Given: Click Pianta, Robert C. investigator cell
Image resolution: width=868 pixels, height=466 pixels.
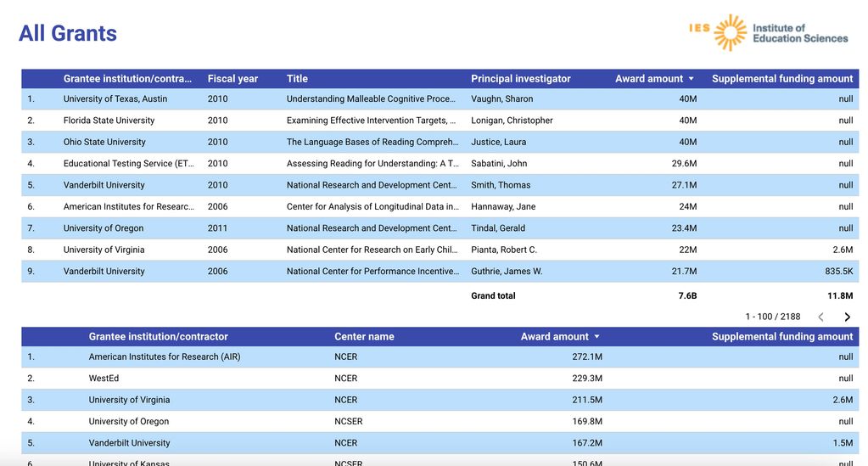Looking at the screenshot, I should pos(504,250).
